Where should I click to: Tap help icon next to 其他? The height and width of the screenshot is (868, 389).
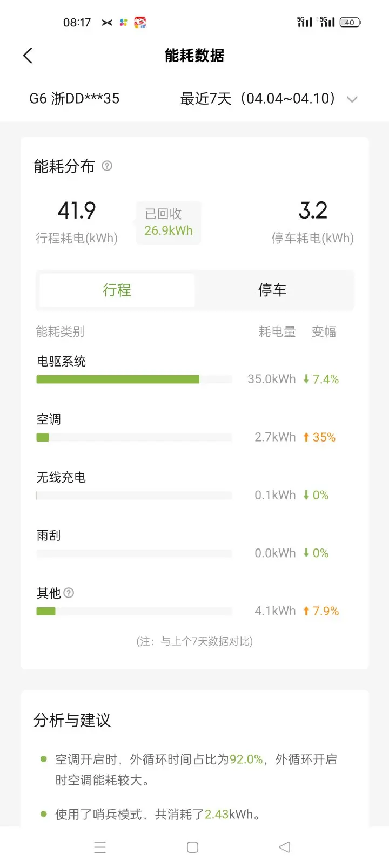(69, 593)
